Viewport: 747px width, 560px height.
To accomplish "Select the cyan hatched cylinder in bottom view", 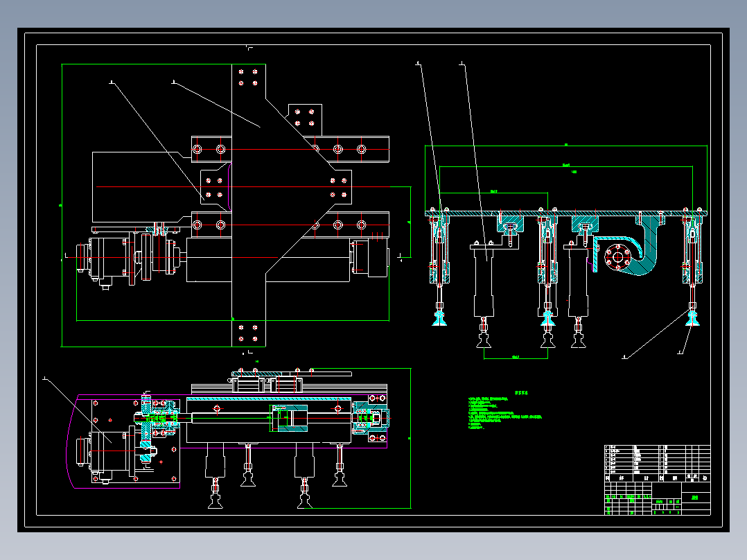I will (x=289, y=418).
